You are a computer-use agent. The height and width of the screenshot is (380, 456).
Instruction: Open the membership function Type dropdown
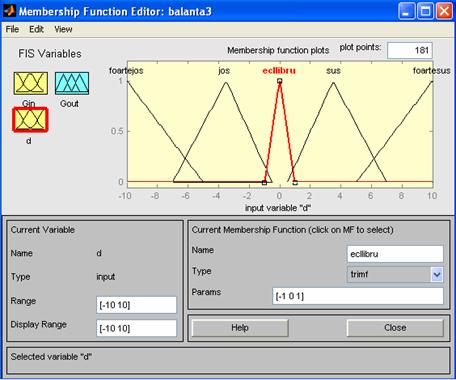coord(437,275)
